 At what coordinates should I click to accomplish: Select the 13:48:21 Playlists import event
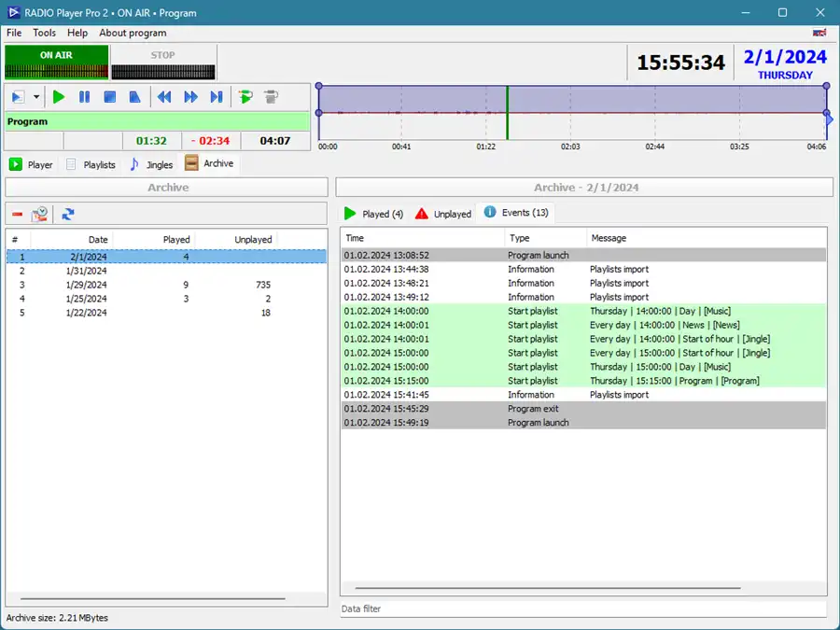tap(584, 283)
